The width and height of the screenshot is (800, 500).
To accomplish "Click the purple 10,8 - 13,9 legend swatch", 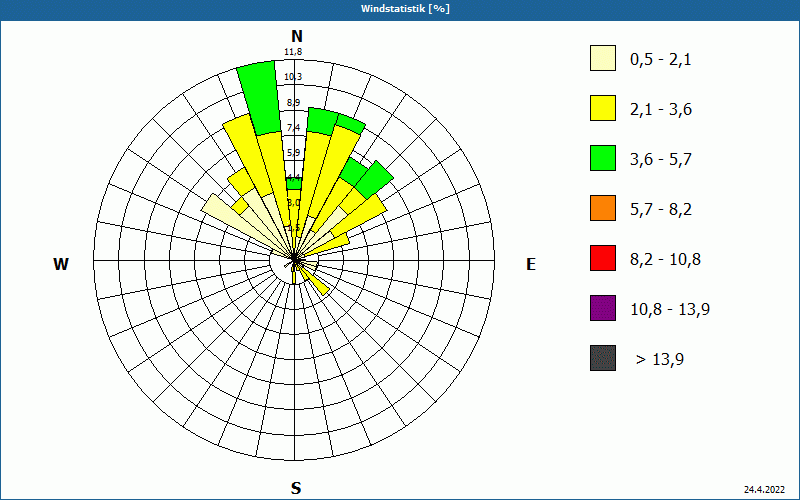I will 603,308.
